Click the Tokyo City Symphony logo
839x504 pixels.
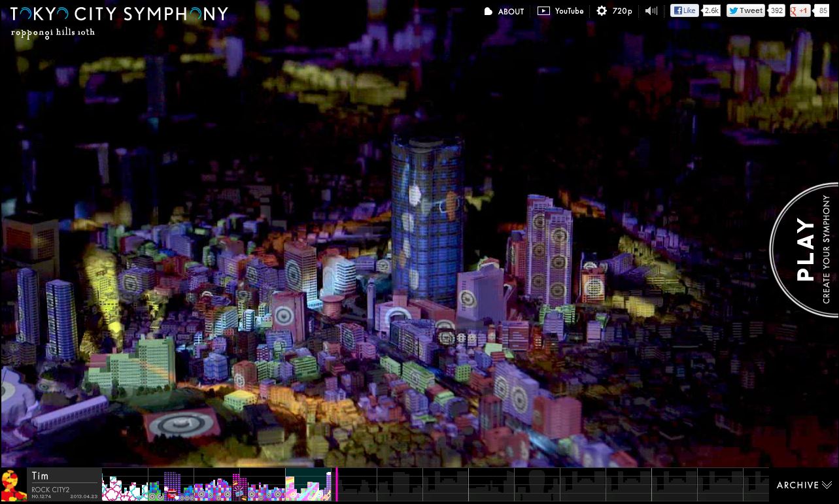pos(119,14)
